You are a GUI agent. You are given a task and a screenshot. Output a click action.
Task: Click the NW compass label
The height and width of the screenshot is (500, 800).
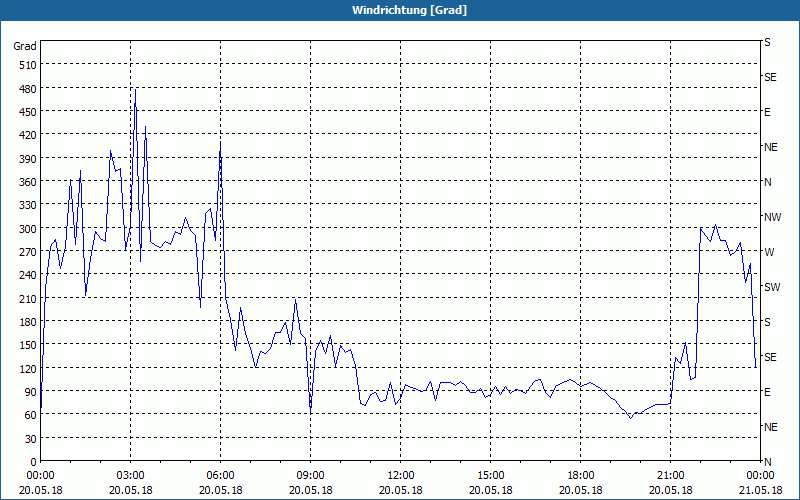(x=772, y=217)
